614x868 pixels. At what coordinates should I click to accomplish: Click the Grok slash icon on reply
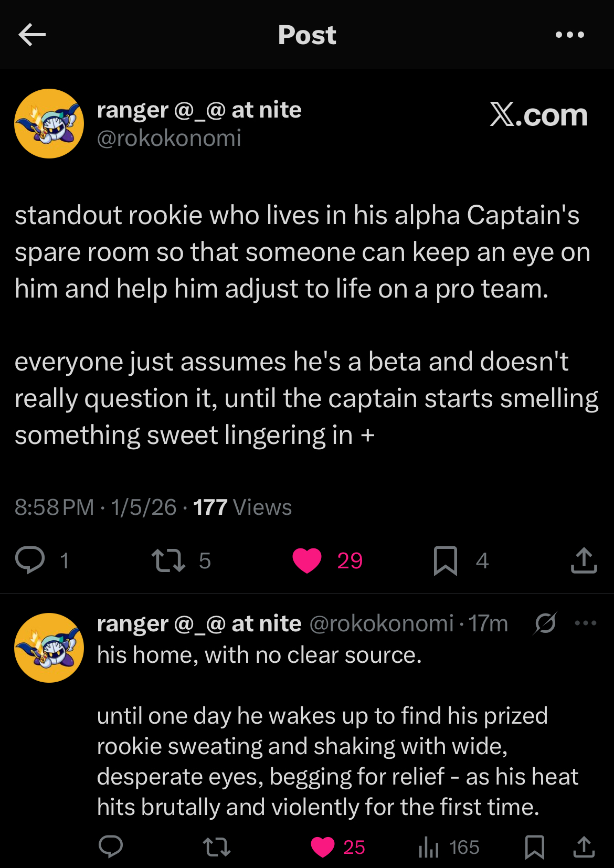(545, 623)
